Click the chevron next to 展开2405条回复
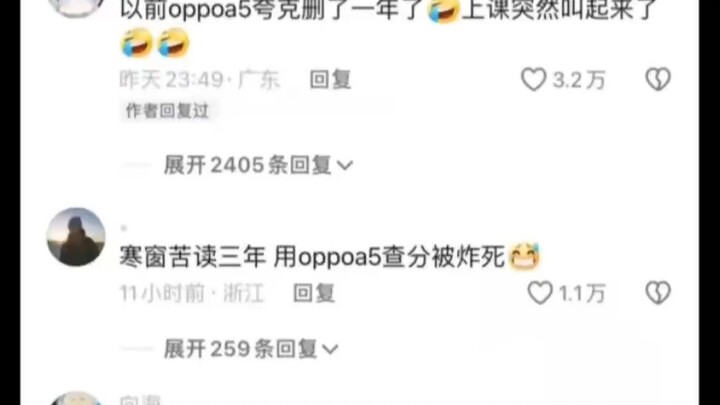The height and width of the screenshot is (405, 720). (x=345, y=165)
